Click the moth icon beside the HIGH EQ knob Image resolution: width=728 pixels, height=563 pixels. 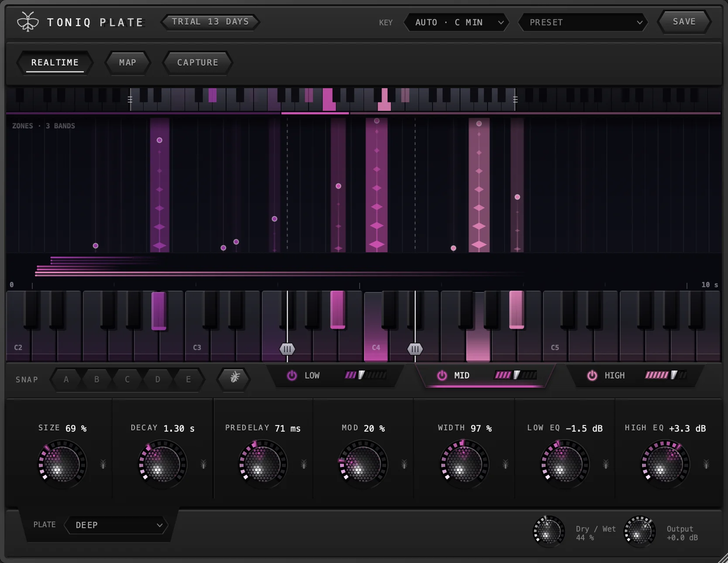click(x=706, y=464)
